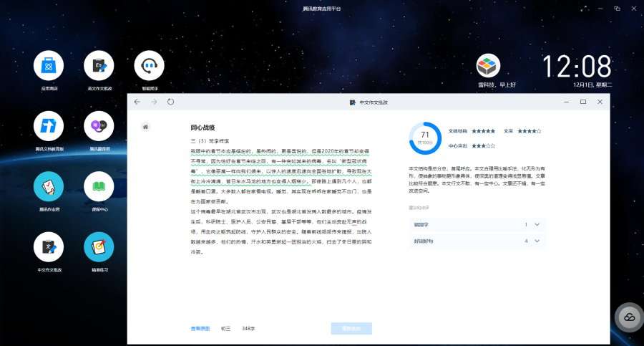Open the 中文作文批改 desktop icon
This screenshot has height=346, width=644.
pyautogui.click(x=49, y=247)
